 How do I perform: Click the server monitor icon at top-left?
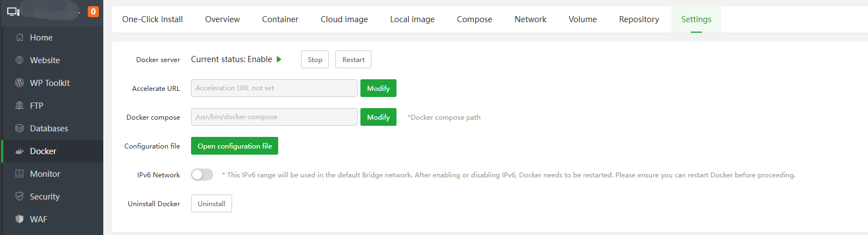point(13,11)
